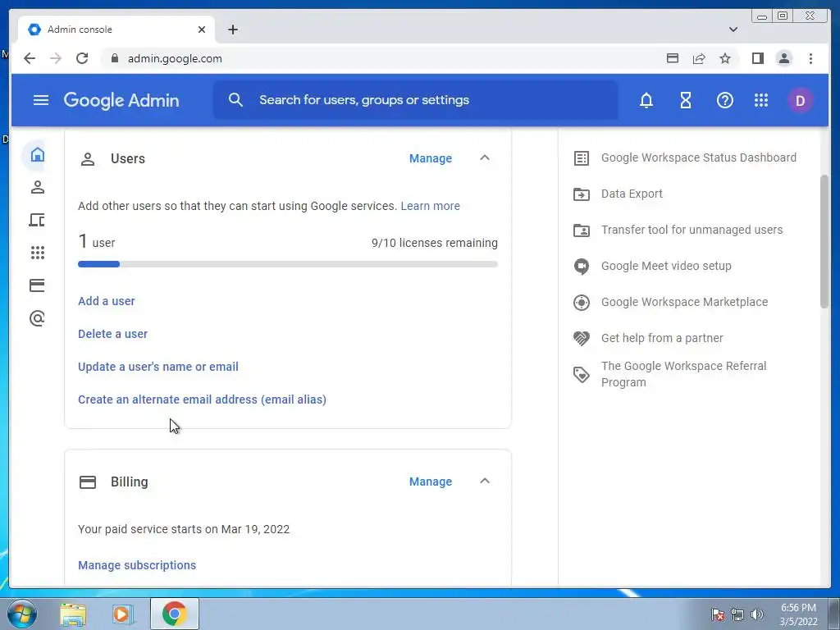Viewport: 840px width, 630px height.
Task: Click the address bar URL admin.google.com
Action: pyautogui.click(x=175, y=58)
